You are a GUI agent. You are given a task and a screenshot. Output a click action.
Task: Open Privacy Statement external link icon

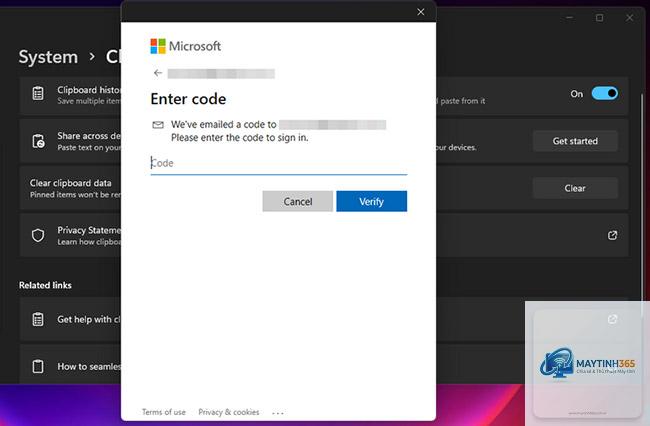[612, 235]
